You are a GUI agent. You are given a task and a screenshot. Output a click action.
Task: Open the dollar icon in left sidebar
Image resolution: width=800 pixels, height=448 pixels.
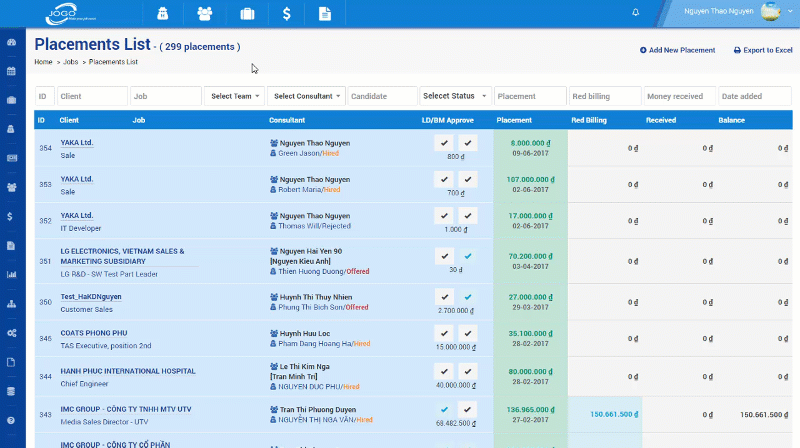[x=10, y=216]
